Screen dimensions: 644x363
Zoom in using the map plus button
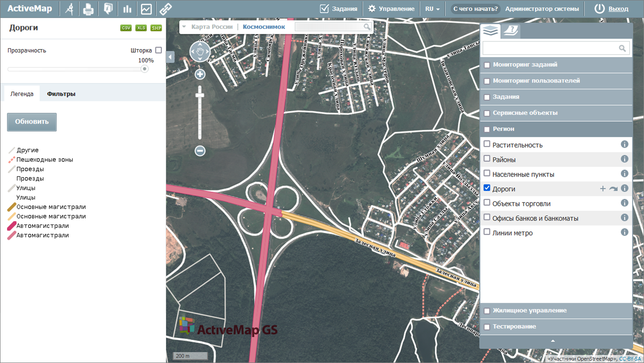coord(200,74)
